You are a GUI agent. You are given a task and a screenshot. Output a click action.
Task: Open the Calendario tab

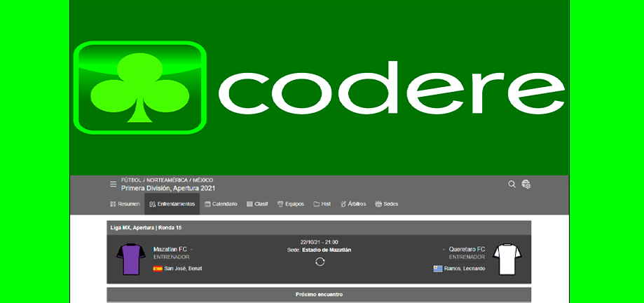coord(221,204)
